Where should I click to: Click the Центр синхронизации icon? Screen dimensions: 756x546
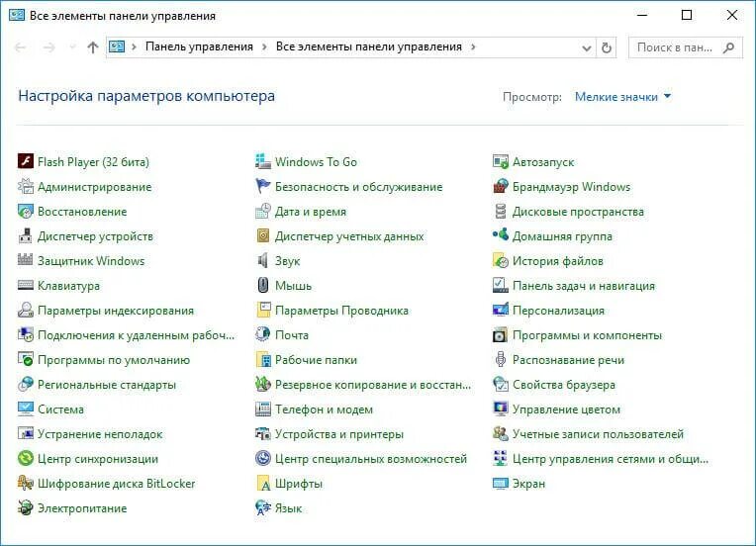(x=26, y=458)
